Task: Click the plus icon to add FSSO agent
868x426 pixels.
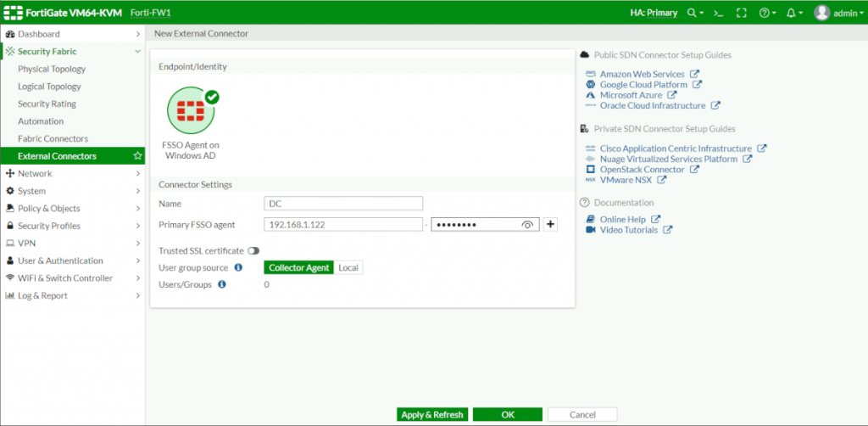Action: pyautogui.click(x=550, y=224)
